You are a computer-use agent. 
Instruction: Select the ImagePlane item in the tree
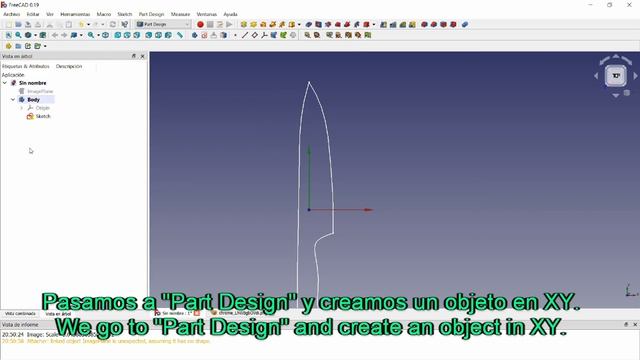[40, 91]
